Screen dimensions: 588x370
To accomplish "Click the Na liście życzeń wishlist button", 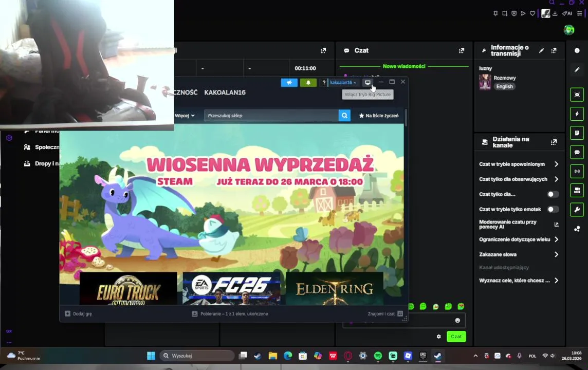I will pyautogui.click(x=379, y=116).
